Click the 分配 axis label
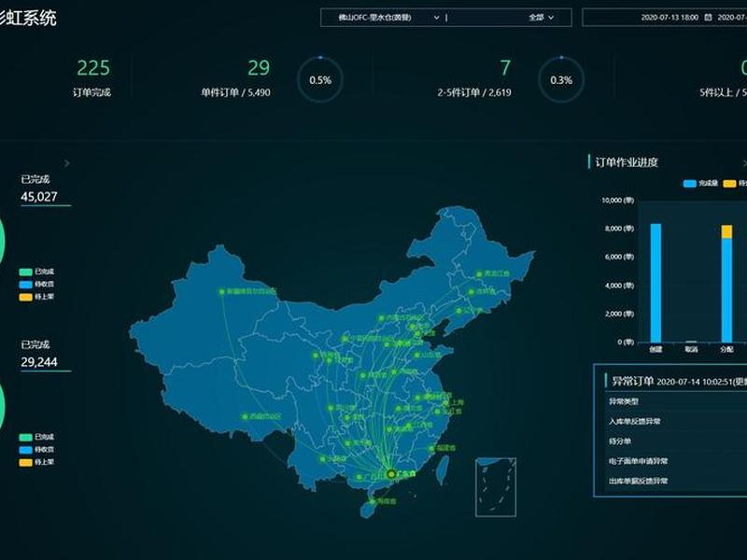This screenshot has width=747, height=560. coord(726,349)
